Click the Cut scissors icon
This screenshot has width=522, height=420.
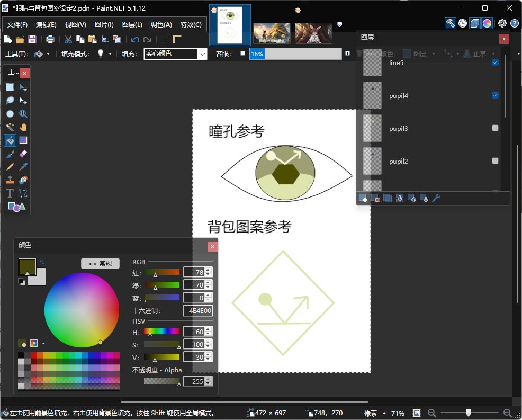coord(68,39)
